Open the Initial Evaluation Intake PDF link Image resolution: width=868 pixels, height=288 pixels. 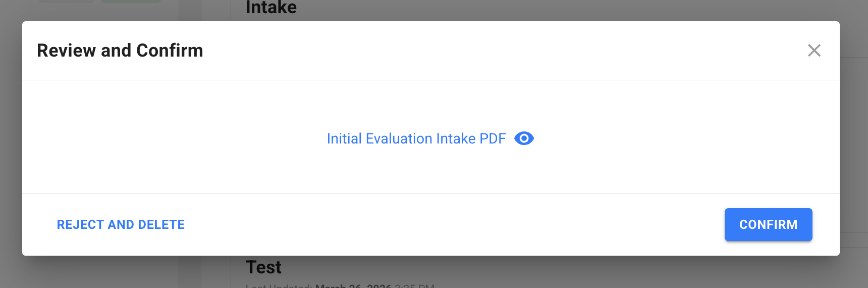[416, 138]
